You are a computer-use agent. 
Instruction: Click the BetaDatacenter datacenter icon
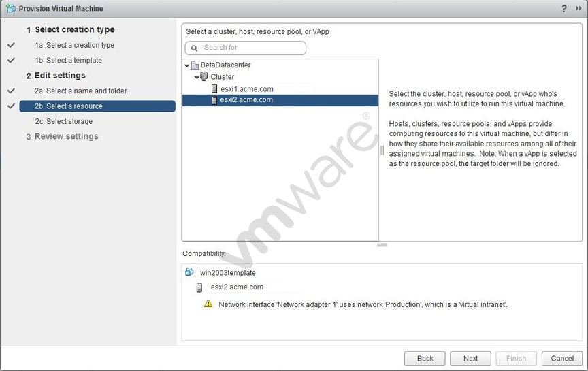[x=195, y=65]
